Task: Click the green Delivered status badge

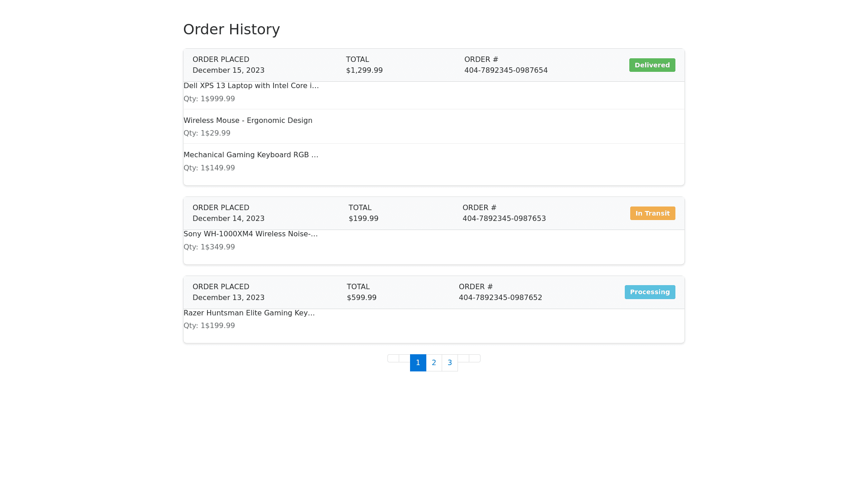Action: click(x=652, y=65)
